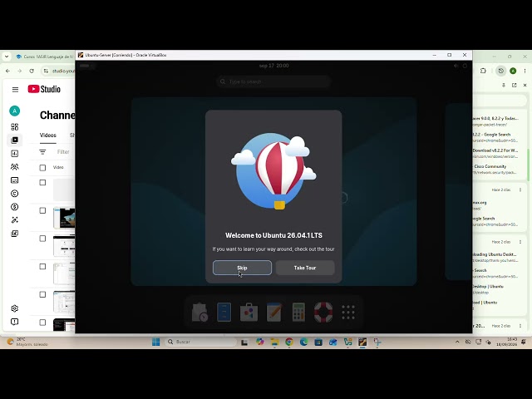
Task: Open the Chrome tab search dropdown arrow
Action: (7, 57)
